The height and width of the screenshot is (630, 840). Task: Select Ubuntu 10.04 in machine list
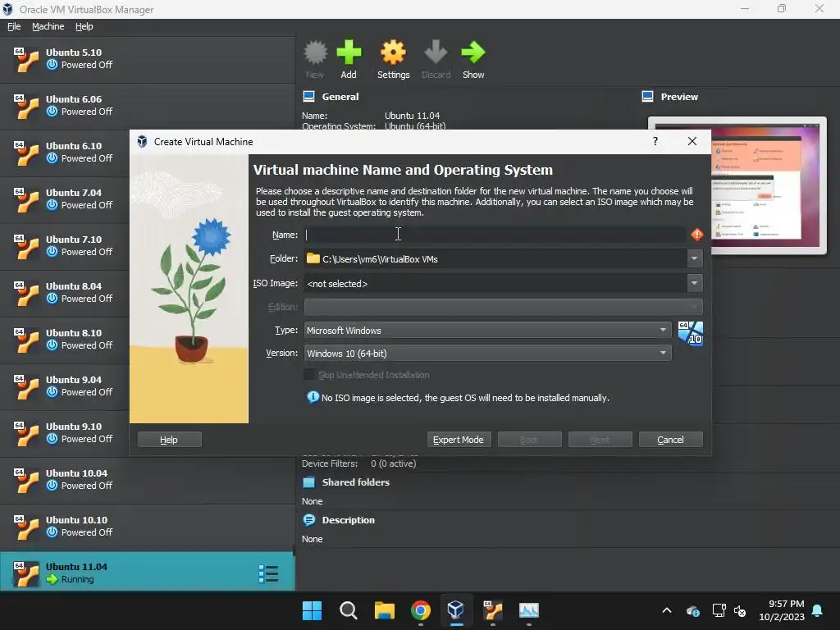coord(148,479)
